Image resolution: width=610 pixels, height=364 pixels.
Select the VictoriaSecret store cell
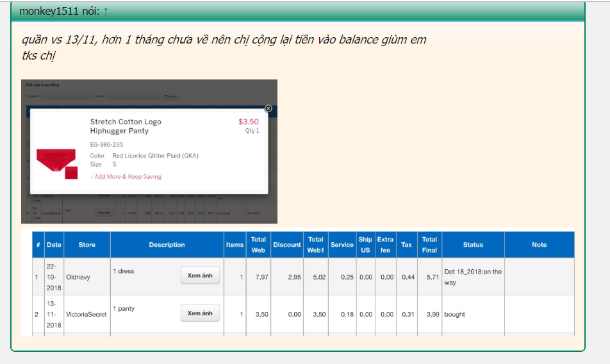(x=87, y=315)
